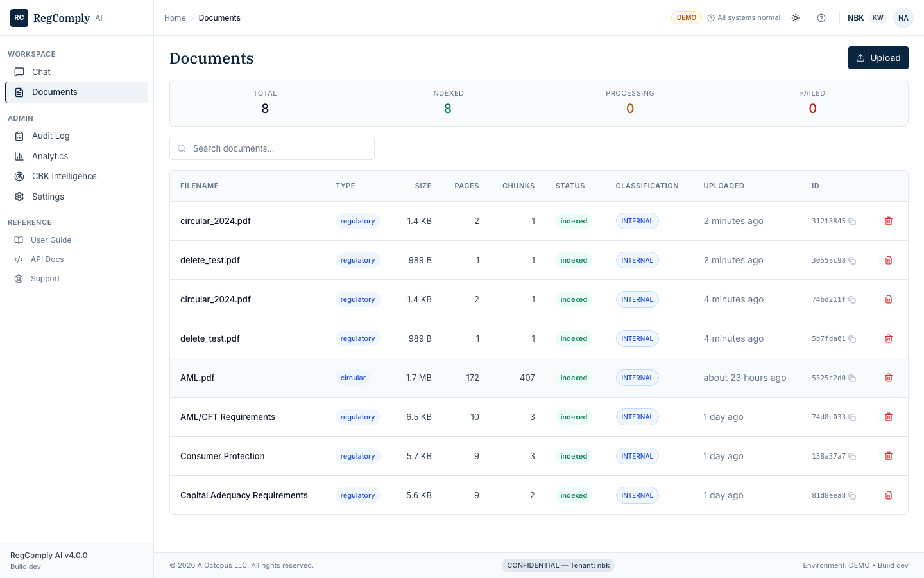Copy document ID 30558c98
Image resolution: width=924 pixels, height=578 pixels.
coord(852,261)
